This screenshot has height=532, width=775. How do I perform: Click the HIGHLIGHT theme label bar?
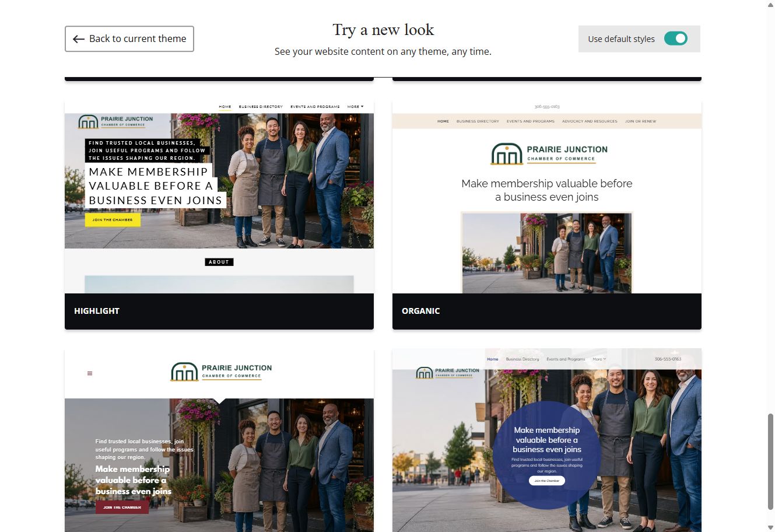click(x=219, y=311)
